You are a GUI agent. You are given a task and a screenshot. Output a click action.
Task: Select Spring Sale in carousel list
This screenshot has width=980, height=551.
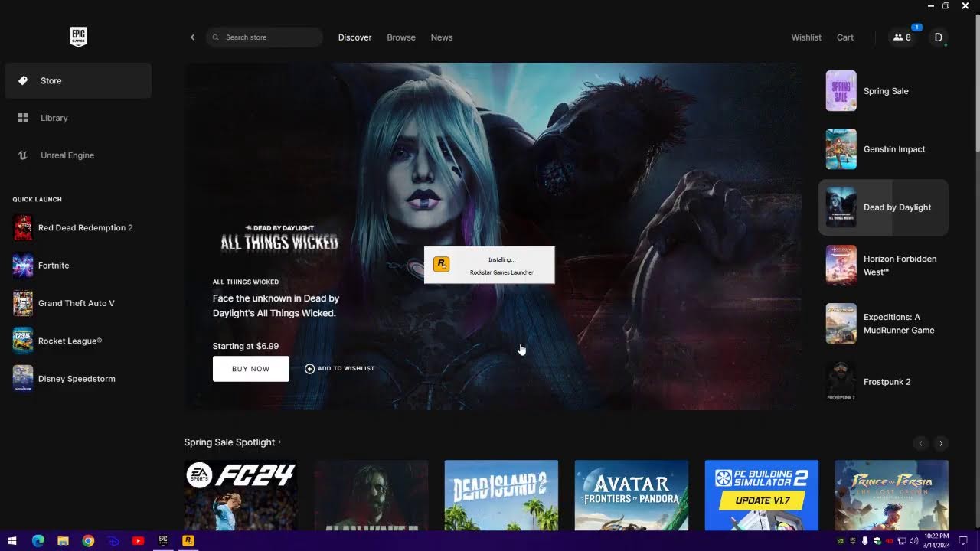pyautogui.click(x=884, y=91)
